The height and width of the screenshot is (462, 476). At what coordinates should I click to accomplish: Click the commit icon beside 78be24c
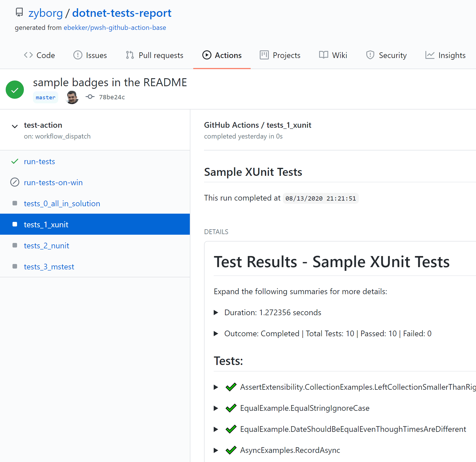(x=90, y=97)
